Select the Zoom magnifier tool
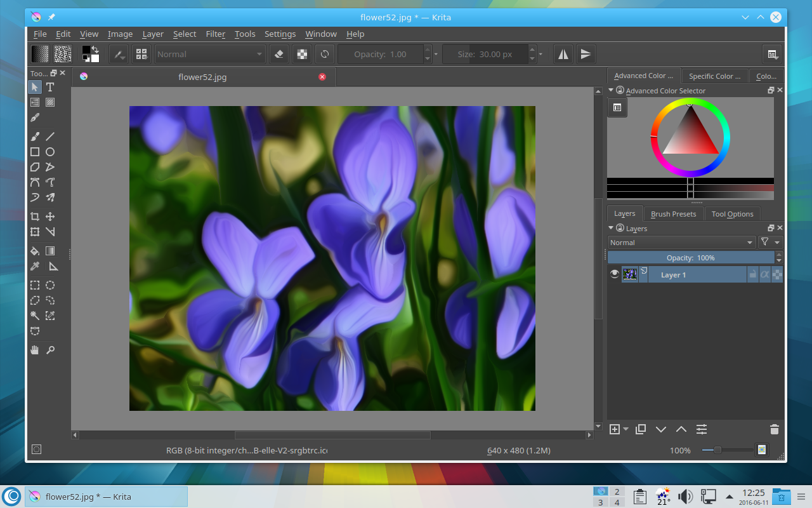The image size is (812, 508). pyautogui.click(x=50, y=350)
